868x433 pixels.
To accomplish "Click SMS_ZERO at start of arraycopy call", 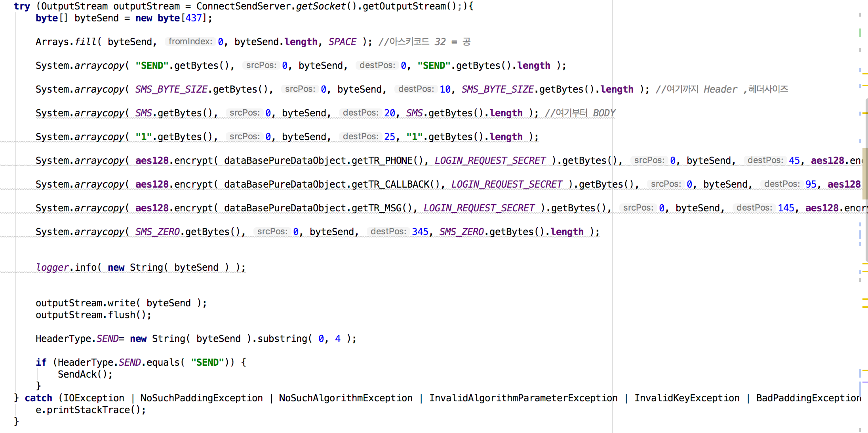I will (158, 232).
